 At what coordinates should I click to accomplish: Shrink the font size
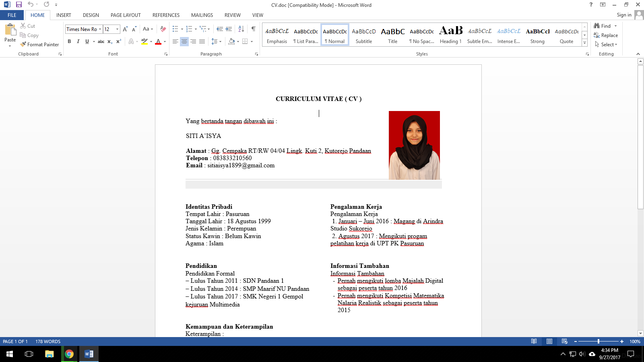coord(134,29)
